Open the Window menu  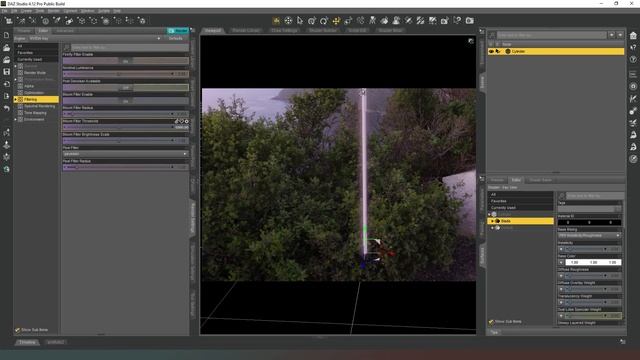pos(87,11)
